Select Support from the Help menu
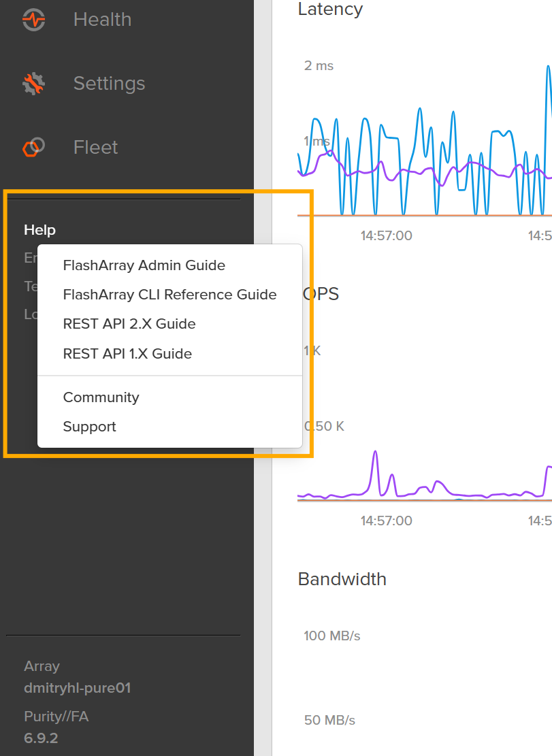552x756 pixels. point(89,427)
